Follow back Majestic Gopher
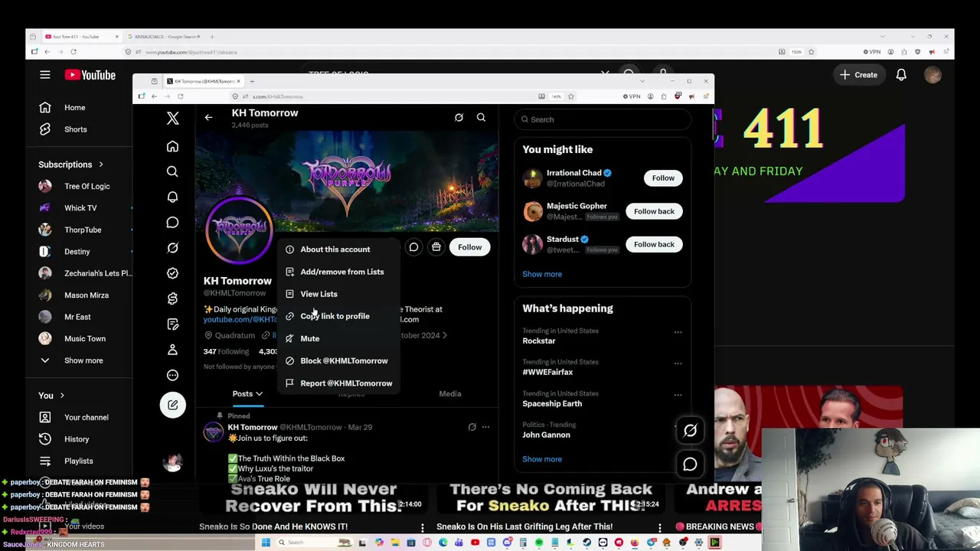Viewport: 980px width, 551px height. [654, 211]
